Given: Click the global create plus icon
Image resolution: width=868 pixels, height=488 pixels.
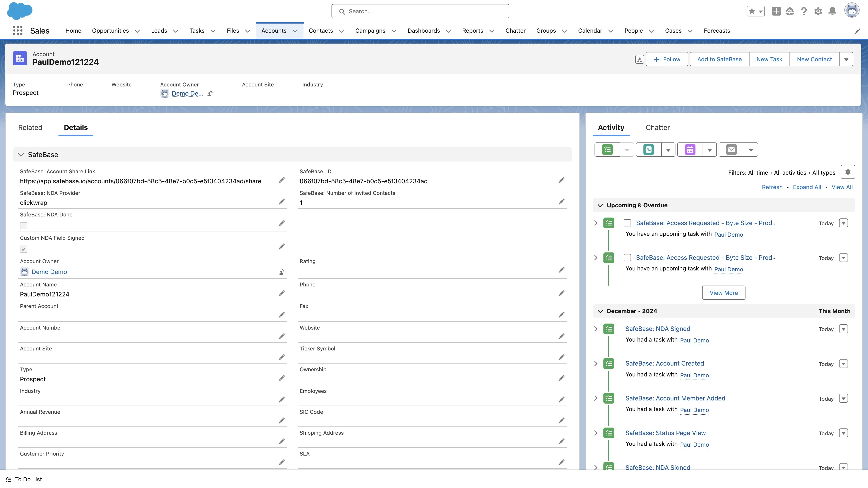Looking at the screenshot, I should (776, 12).
